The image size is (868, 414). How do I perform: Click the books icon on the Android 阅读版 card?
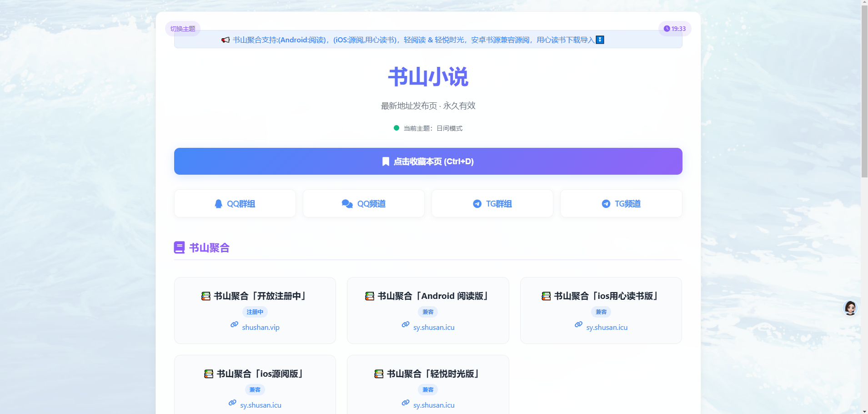(x=370, y=296)
